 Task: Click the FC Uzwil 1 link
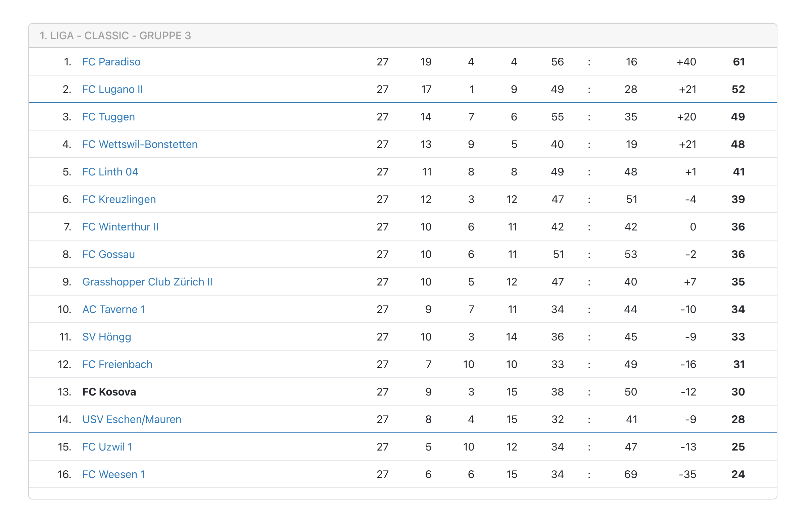(x=107, y=447)
